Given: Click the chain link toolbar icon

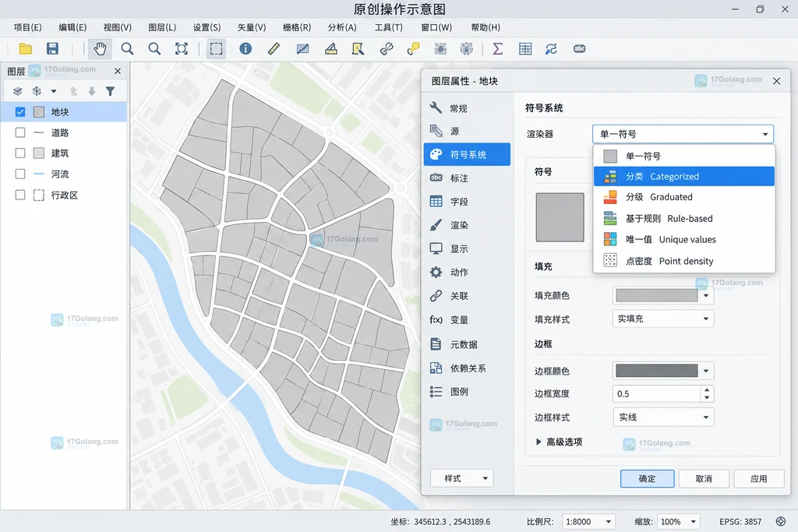Looking at the screenshot, I should (x=387, y=49).
